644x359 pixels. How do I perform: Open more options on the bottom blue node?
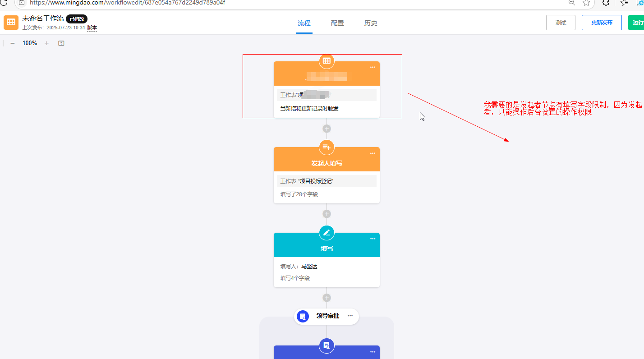pos(373,352)
